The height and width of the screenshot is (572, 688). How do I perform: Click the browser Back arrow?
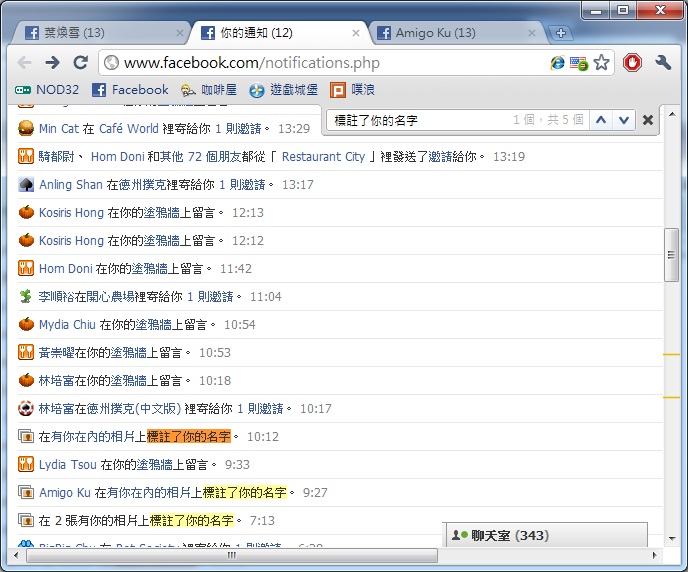point(25,63)
